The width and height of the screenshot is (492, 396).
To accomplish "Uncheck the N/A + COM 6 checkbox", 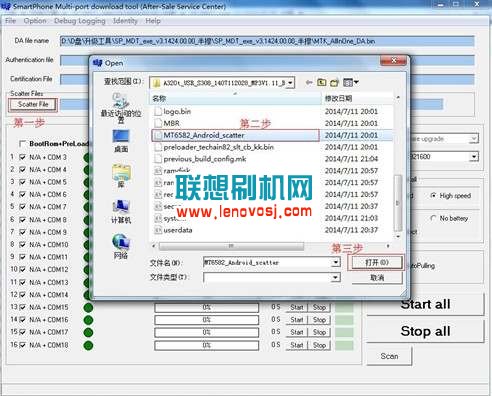I will [23, 195].
